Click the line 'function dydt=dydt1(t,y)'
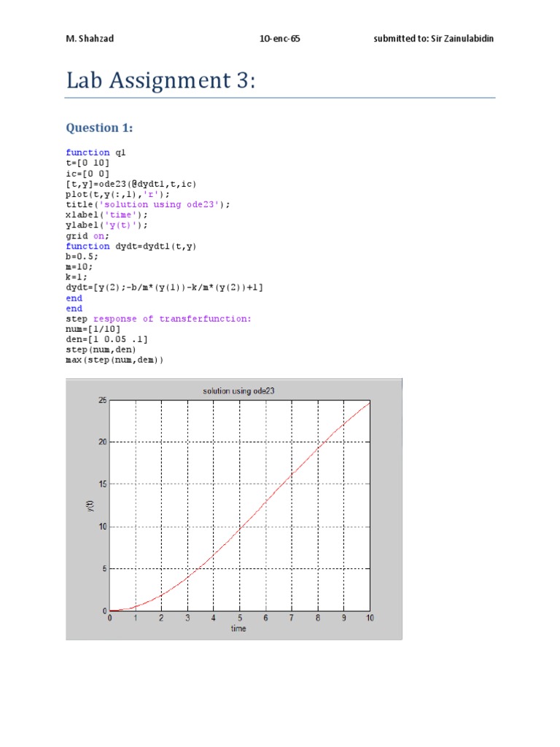Image resolution: width=560 pixels, height=747 pixels. [x=131, y=247]
